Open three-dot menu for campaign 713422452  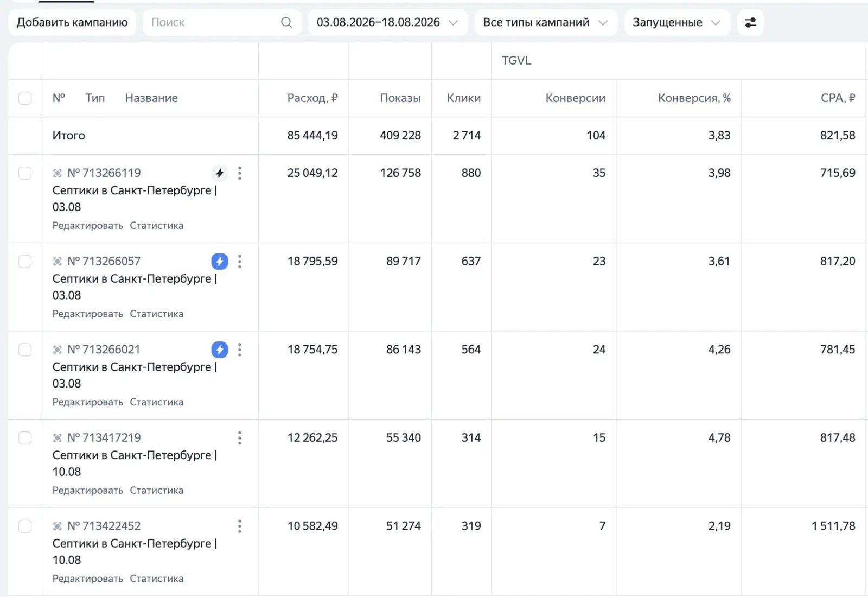tap(239, 526)
